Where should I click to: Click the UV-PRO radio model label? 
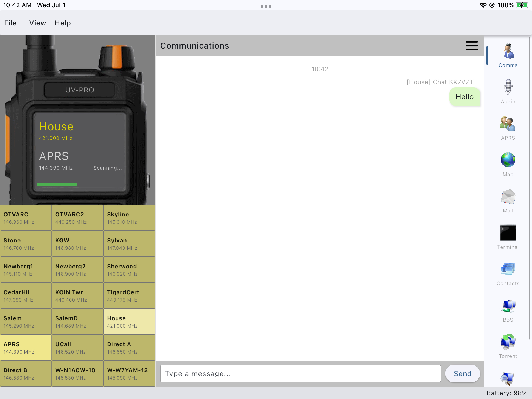pyautogui.click(x=79, y=90)
